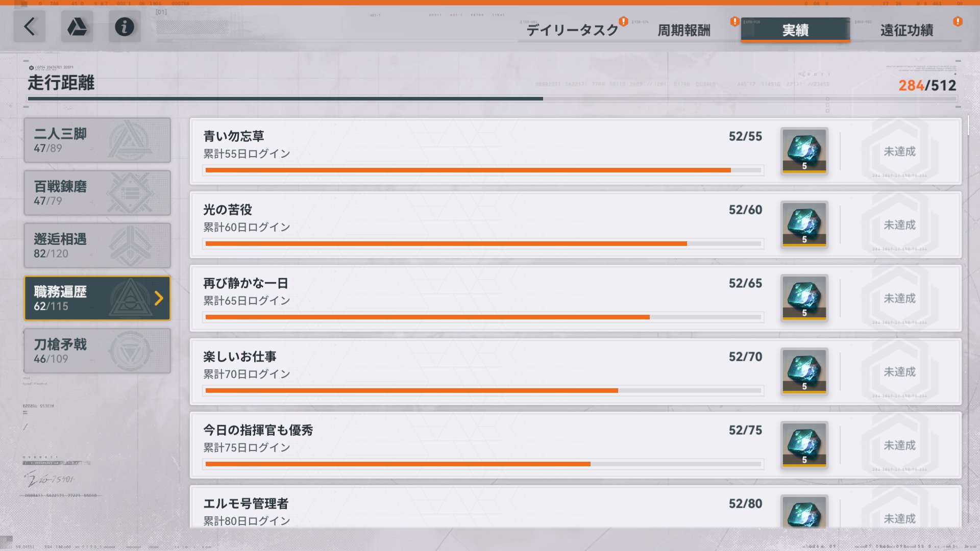980x551 pixels.
Task: Switch to the デイリータスク tab
Action: pyautogui.click(x=572, y=30)
